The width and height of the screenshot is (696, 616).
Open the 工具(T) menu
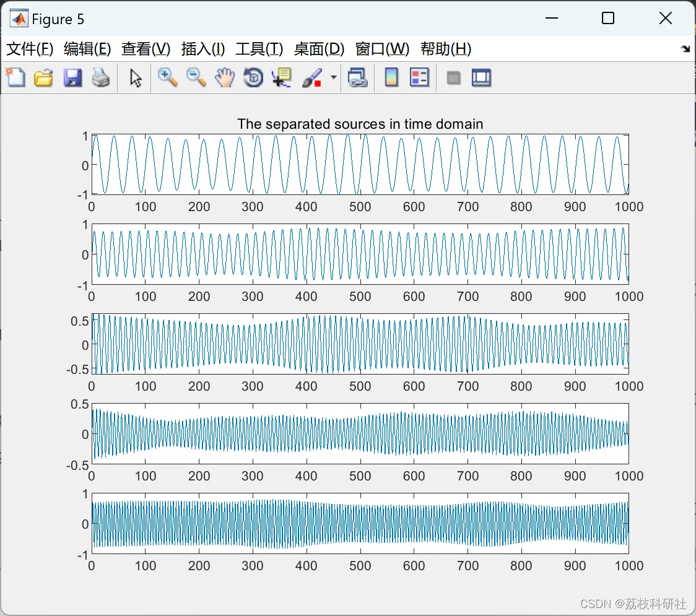[x=259, y=48]
